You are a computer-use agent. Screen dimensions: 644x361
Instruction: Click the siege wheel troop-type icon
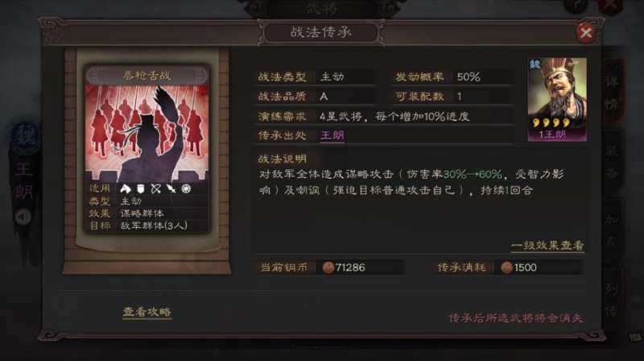[x=187, y=189]
